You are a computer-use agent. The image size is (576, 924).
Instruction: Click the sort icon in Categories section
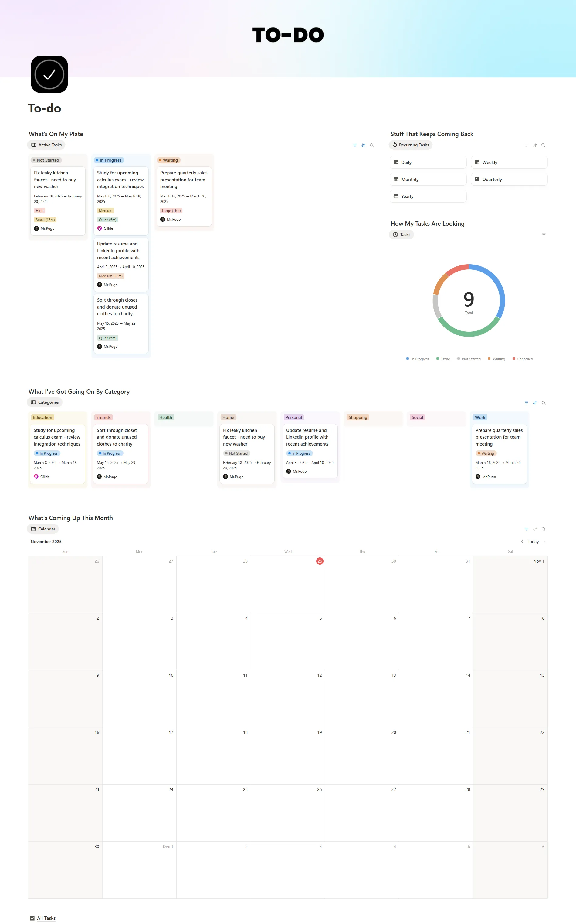535,403
